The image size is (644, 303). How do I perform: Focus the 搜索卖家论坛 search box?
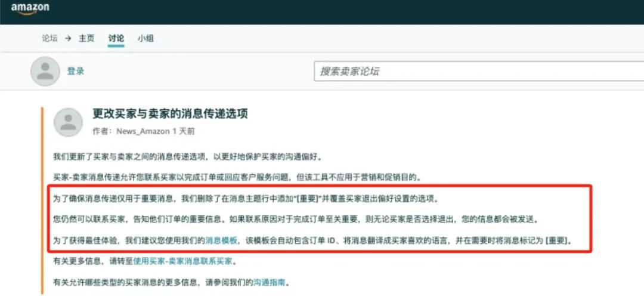479,72
